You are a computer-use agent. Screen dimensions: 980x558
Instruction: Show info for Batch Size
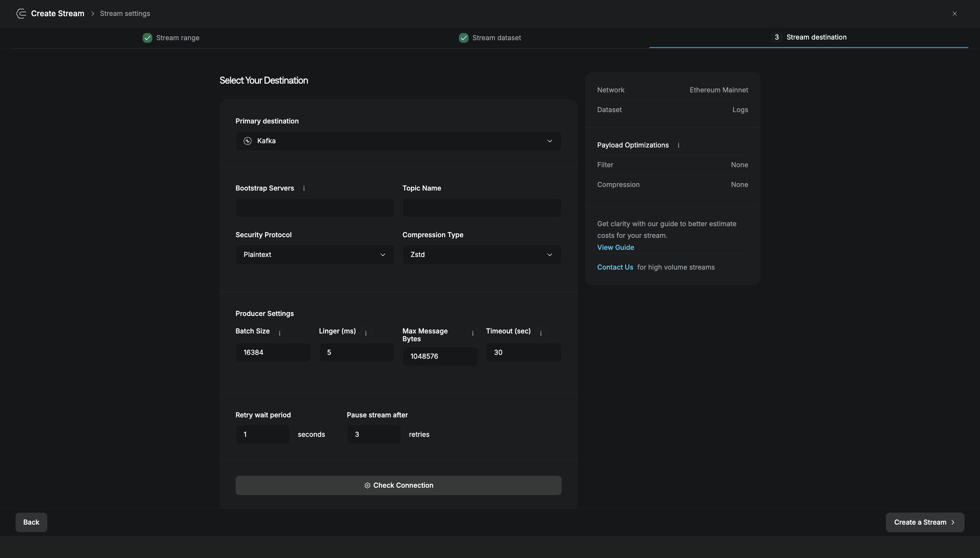279,333
